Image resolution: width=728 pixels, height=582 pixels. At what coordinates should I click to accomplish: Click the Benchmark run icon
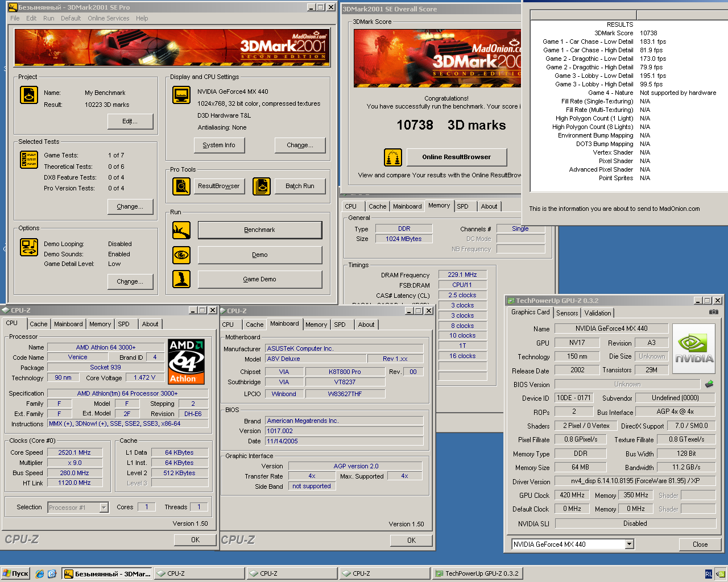pyautogui.click(x=181, y=230)
